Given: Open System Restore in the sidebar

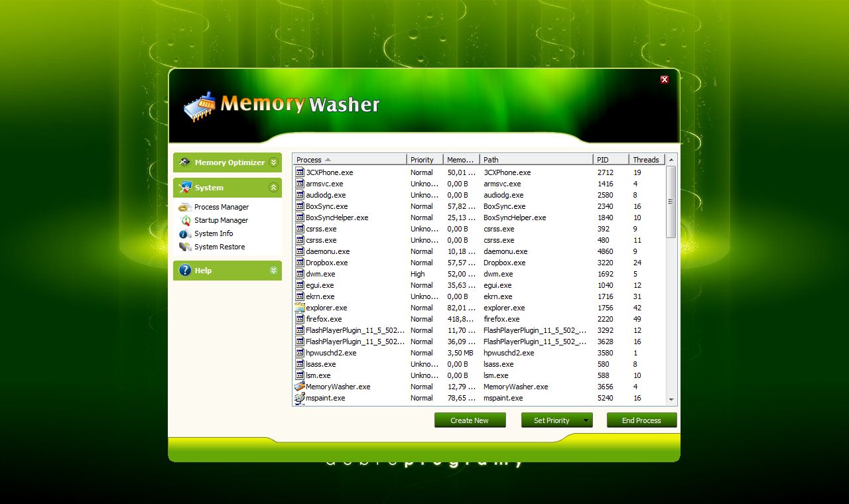Looking at the screenshot, I should pyautogui.click(x=220, y=247).
